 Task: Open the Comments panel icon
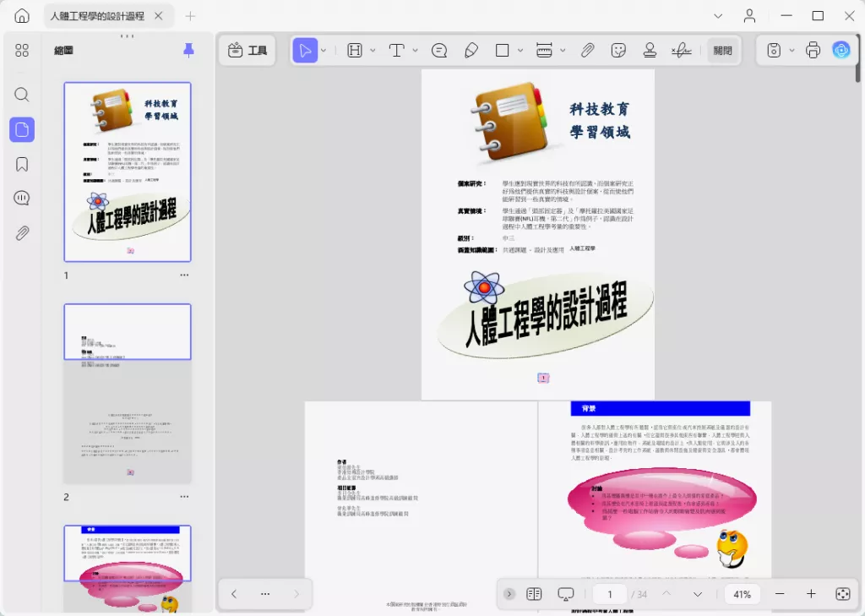(x=22, y=198)
